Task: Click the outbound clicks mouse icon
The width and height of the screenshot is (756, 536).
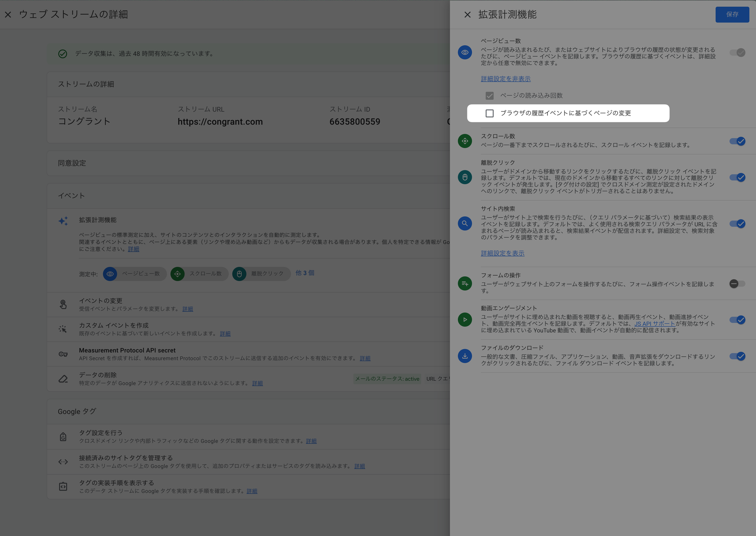Action: pos(465,177)
